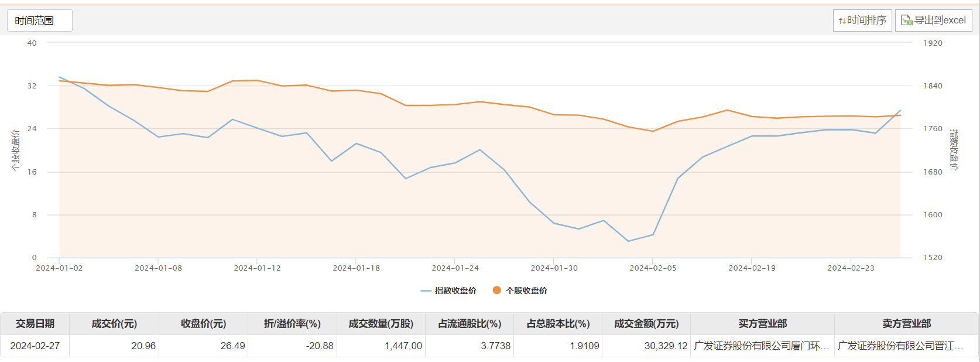Click the volume cell 1,447.00
The height and width of the screenshot is (362, 980).
click(381, 346)
